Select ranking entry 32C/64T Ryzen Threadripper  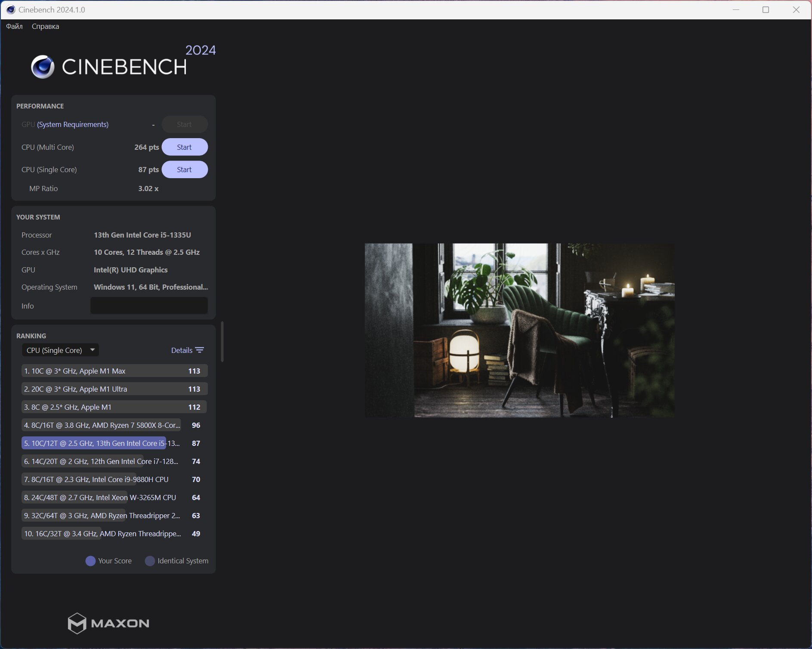point(114,516)
